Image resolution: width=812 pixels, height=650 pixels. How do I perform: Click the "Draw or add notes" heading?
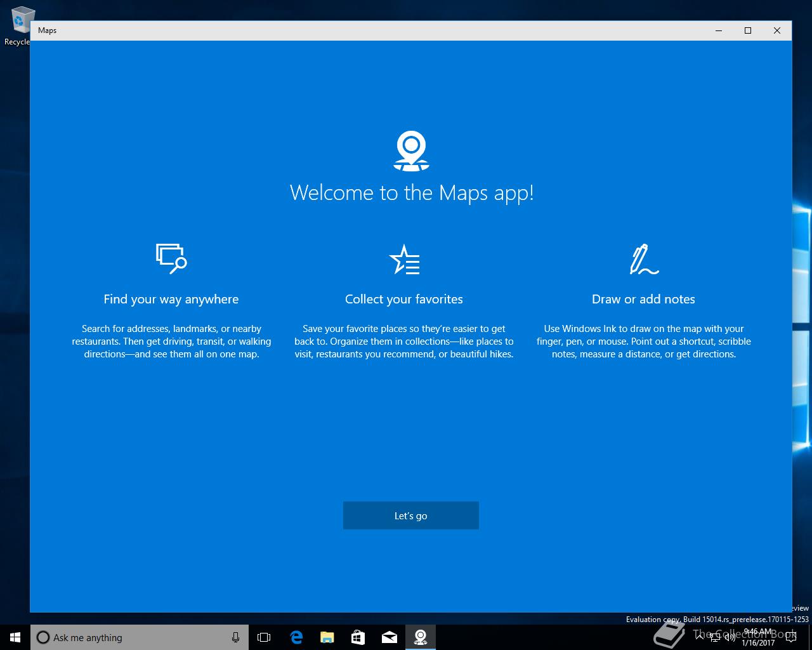pyautogui.click(x=643, y=299)
